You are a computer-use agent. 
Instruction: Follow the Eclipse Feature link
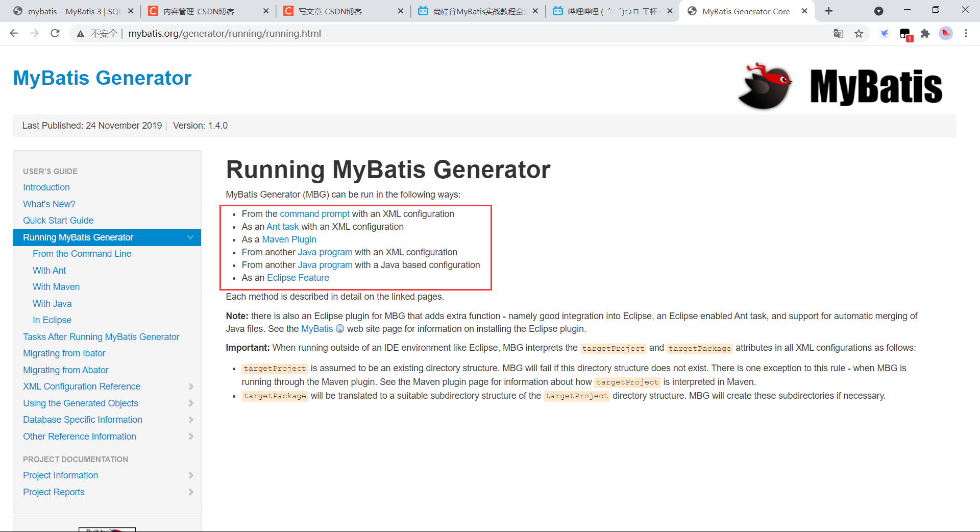[298, 278]
